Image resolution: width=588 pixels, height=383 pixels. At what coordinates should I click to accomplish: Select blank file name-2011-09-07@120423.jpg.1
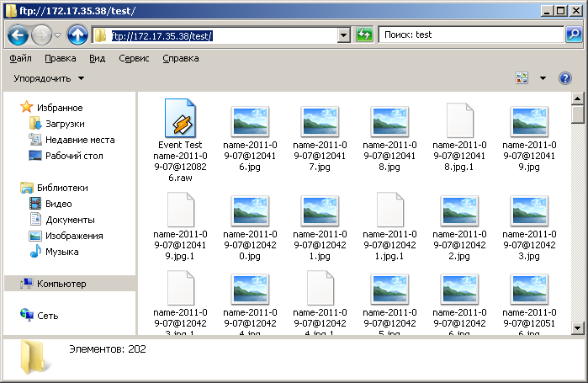click(180, 303)
